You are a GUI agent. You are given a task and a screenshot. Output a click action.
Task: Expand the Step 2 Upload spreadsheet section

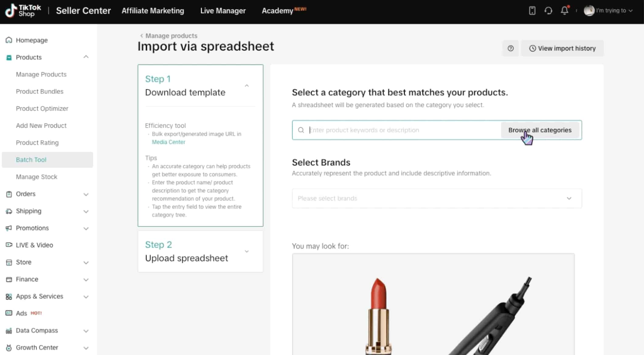[x=247, y=251]
